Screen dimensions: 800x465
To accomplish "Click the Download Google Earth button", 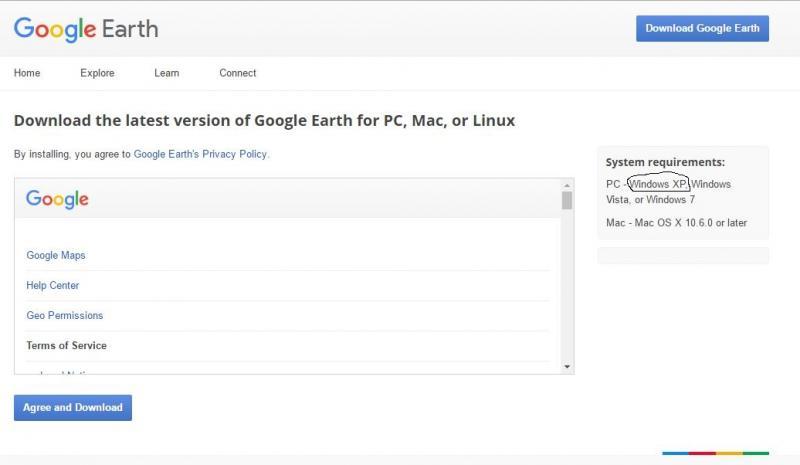I will click(x=702, y=29).
